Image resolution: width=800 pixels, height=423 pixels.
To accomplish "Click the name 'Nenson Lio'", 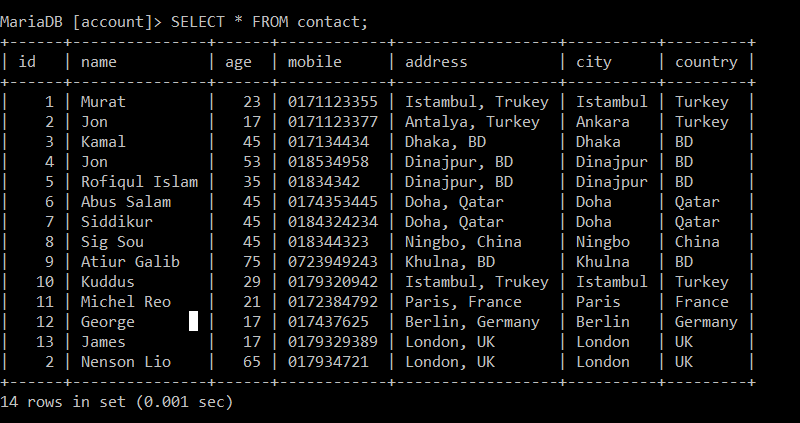I will tap(126, 362).
